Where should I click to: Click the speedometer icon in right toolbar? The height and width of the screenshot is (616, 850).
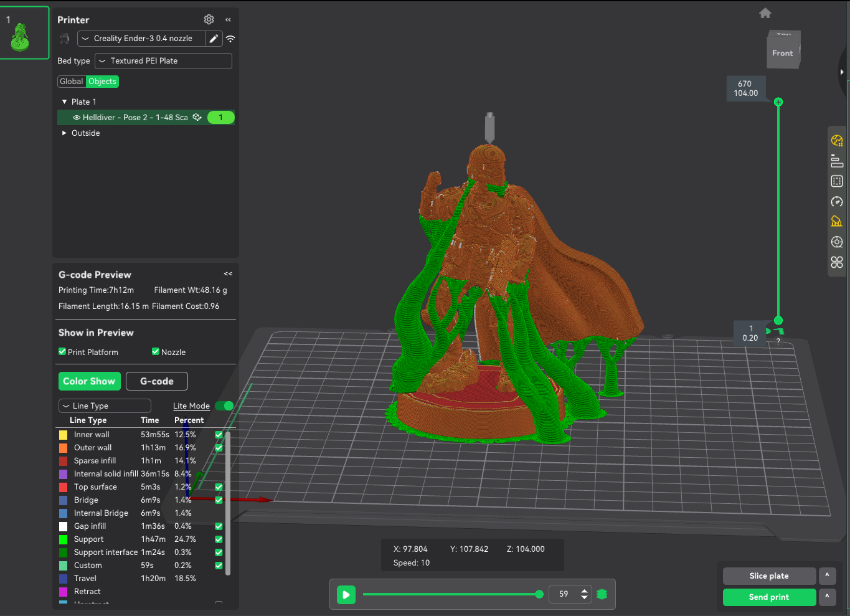837,202
